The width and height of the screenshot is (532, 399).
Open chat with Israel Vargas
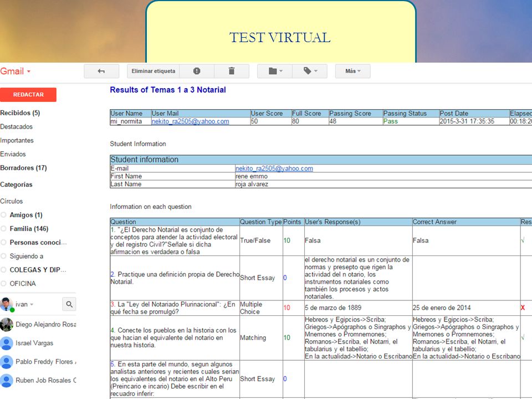pyautogui.click(x=34, y=343)
